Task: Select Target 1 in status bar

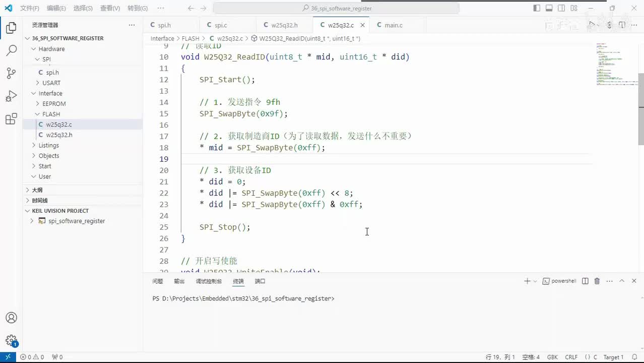Action: 613,357
